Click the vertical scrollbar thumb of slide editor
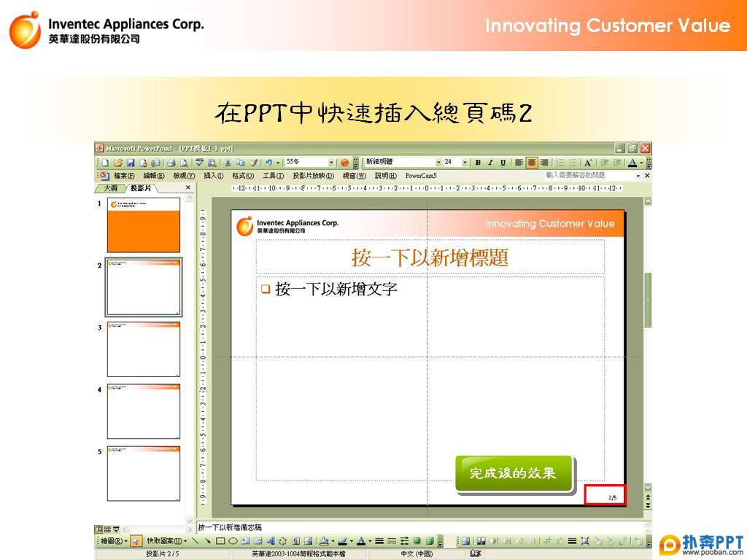747x560 pixels. [648, 300]
